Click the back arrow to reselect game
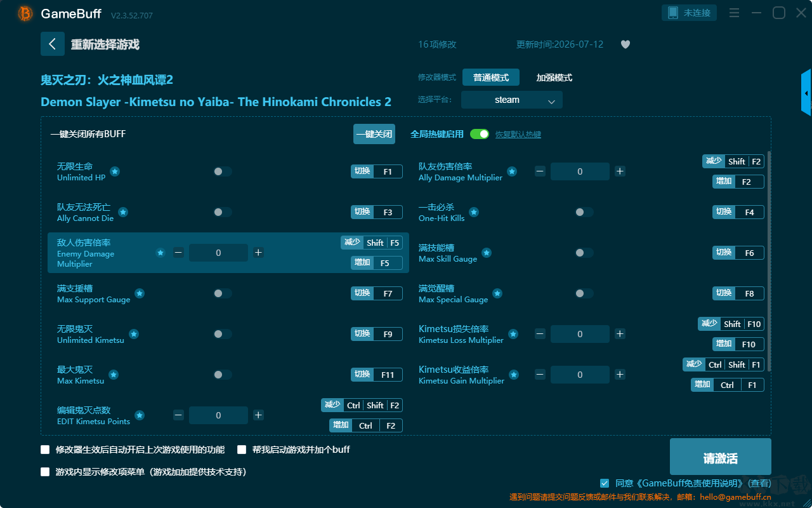 pyautogui.click(x=53, y=44)
